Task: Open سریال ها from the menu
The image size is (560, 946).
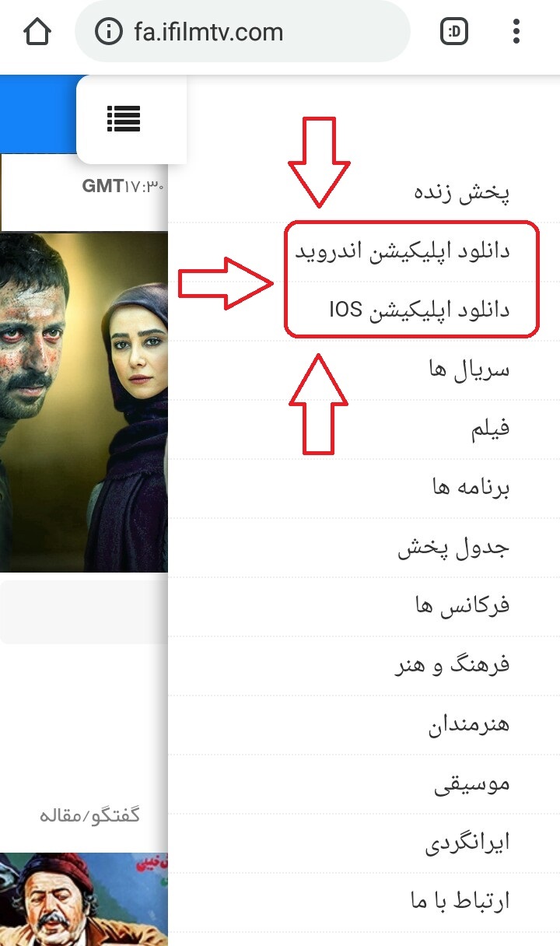Action: coord(364,370)
